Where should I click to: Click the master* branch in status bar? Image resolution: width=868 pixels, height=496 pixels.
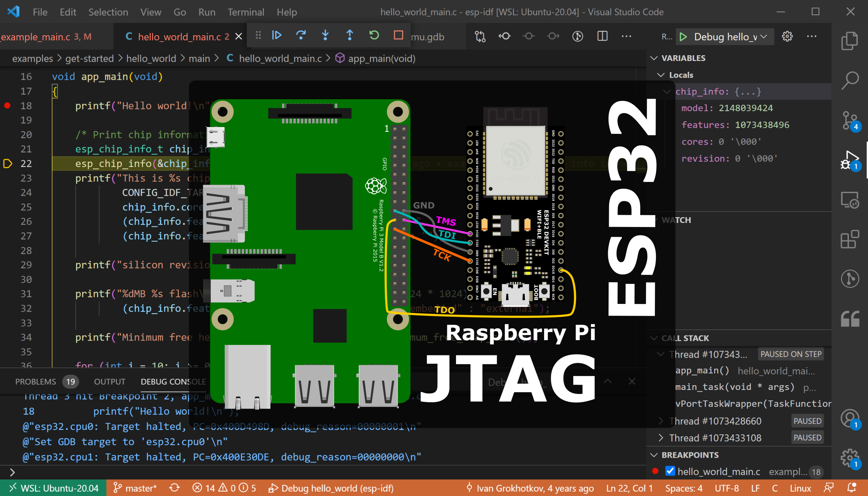point(135,488)
